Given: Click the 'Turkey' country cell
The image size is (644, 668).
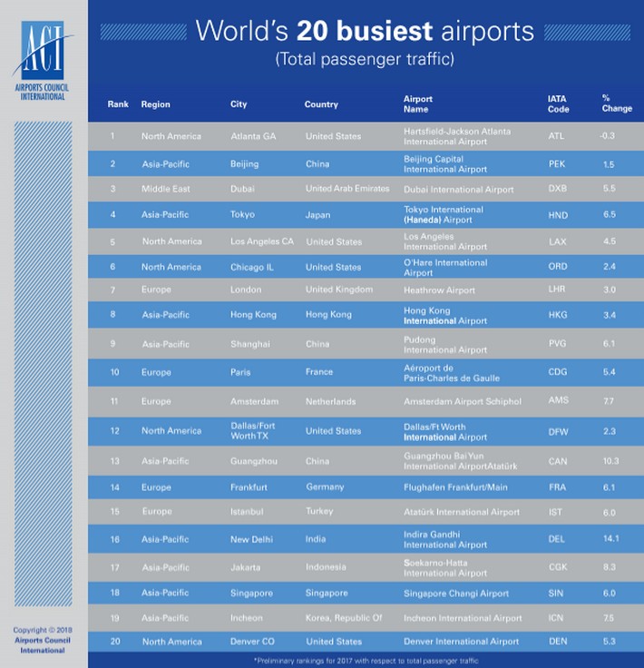Looking at the screenshot, I should pyautogui.click(x=319, y=511).
